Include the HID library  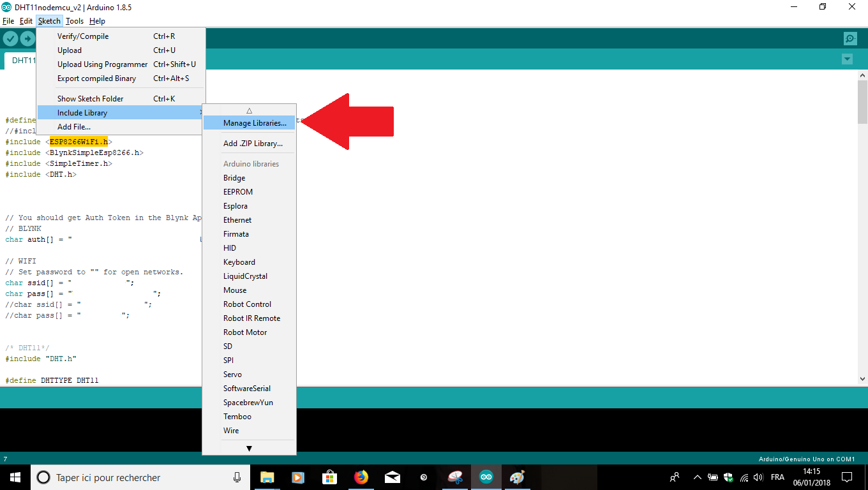coord(249,248)
